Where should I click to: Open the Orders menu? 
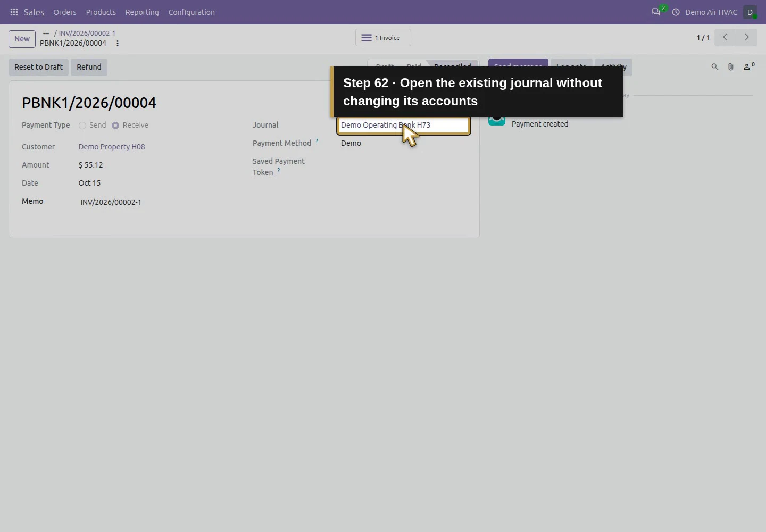pyautogui.click(x=65, y=12)
